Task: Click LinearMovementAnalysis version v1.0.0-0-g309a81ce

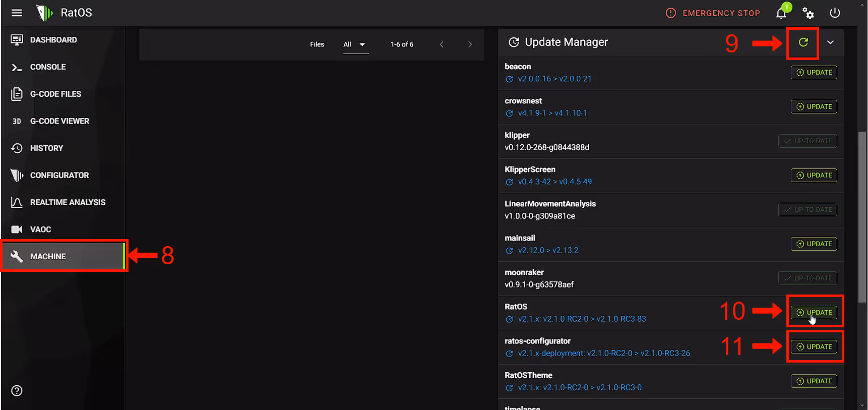Action: pos(540,216)
